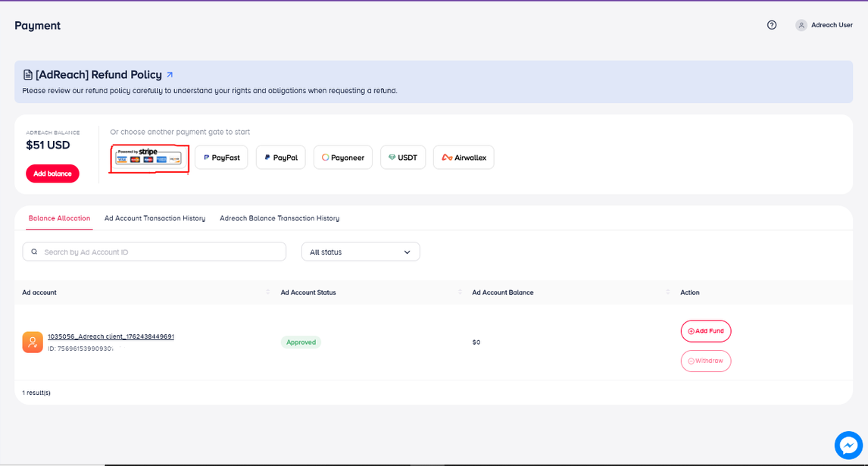Screen dimensions: 868x466
Task: Select the Payoneer payment option
Action: (x=343, y=158)
